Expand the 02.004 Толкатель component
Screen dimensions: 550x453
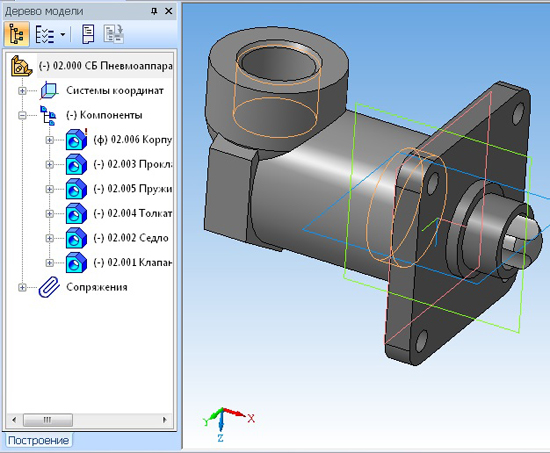49,214
